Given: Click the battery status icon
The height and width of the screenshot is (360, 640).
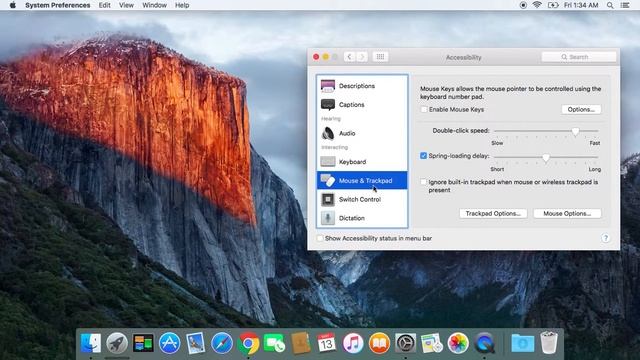Looking at the screenshot, I should click(x=553, y=5).
